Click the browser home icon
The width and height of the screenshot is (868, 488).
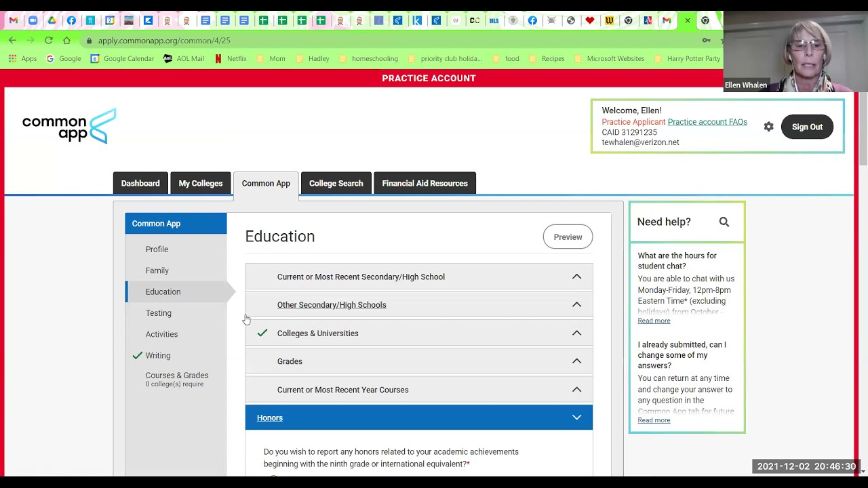pos(66,41)
